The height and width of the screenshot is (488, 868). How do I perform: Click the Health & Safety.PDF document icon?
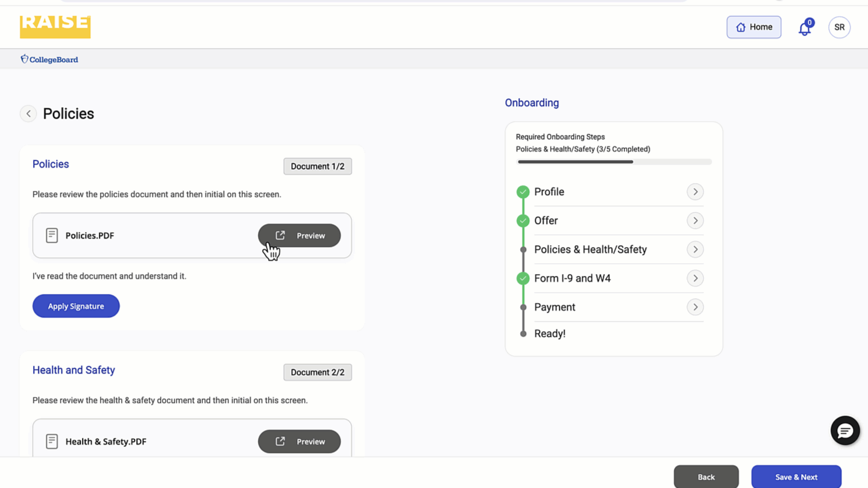52,442
